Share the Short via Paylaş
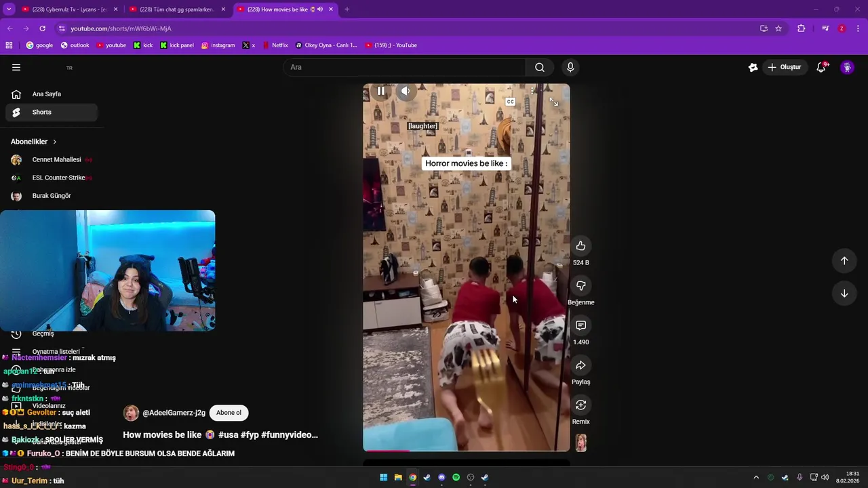 point(580,366)
